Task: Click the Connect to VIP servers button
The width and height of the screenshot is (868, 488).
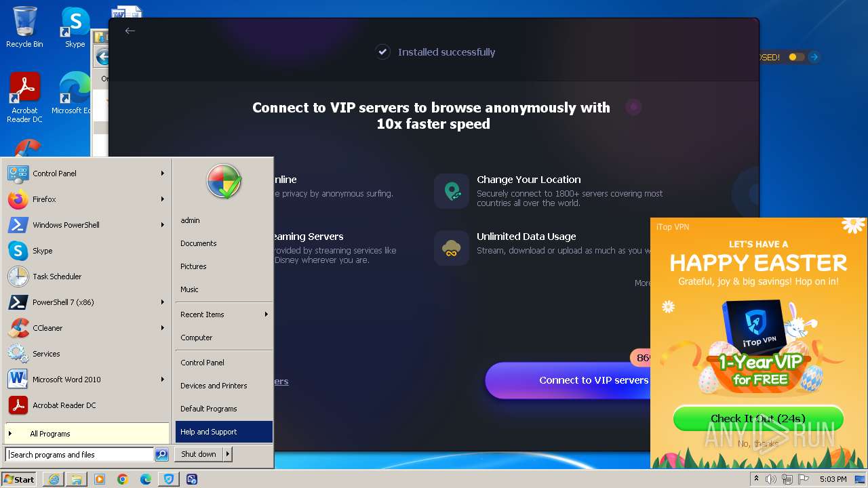Action: coord(568,380)
